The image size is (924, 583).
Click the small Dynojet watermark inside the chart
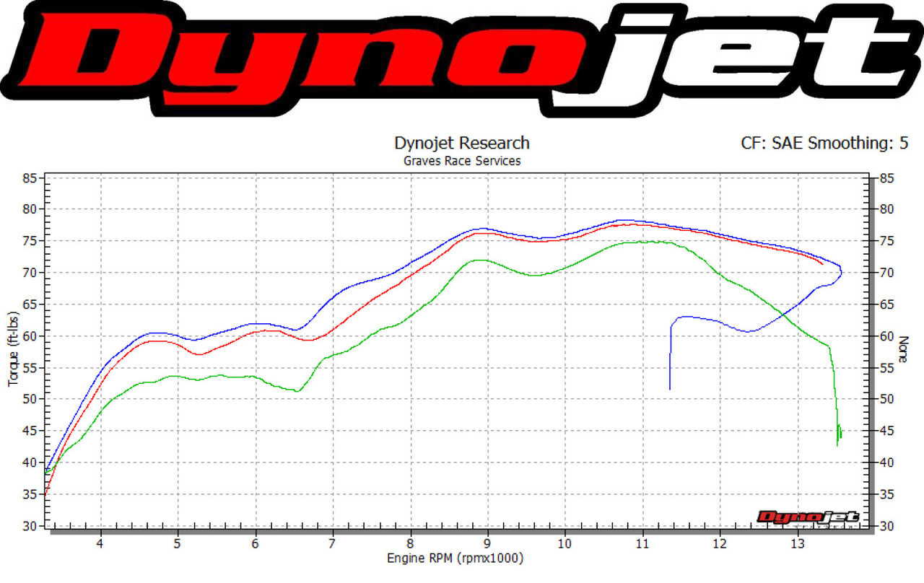coord(808,517)
